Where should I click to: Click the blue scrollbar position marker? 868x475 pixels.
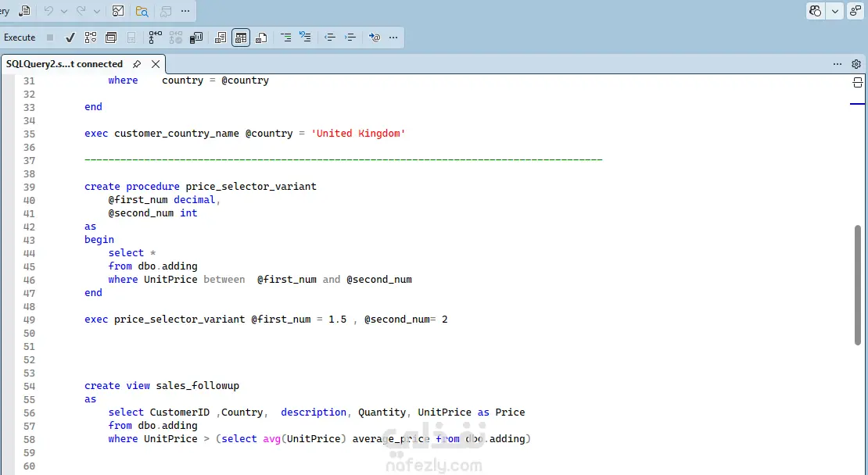858,103
